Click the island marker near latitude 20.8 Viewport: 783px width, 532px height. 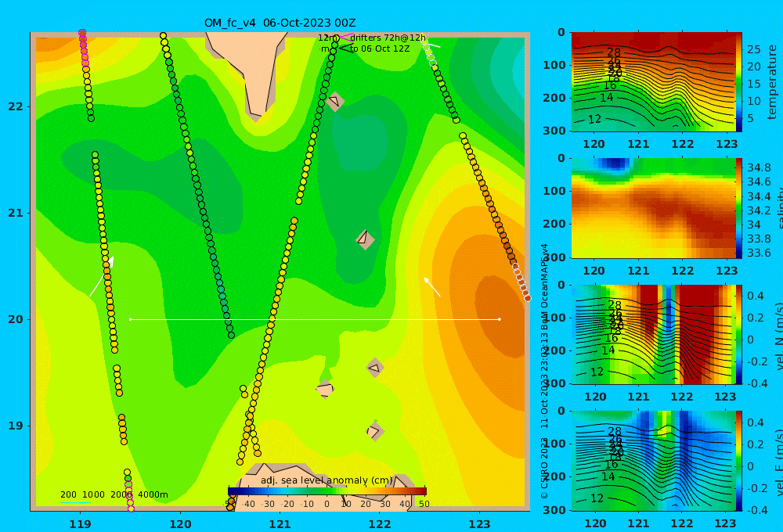(x=365, y=239)
